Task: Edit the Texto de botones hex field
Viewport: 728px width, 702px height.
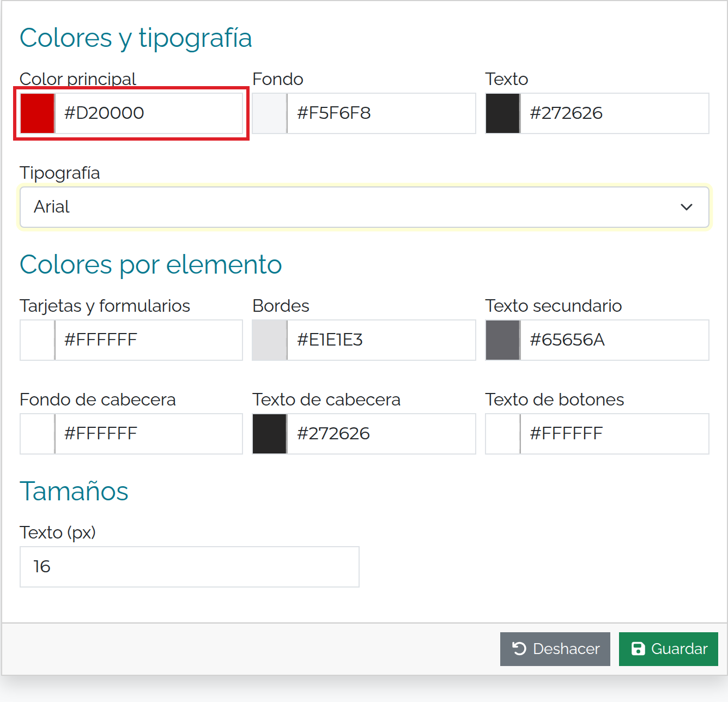Action: 615,434
